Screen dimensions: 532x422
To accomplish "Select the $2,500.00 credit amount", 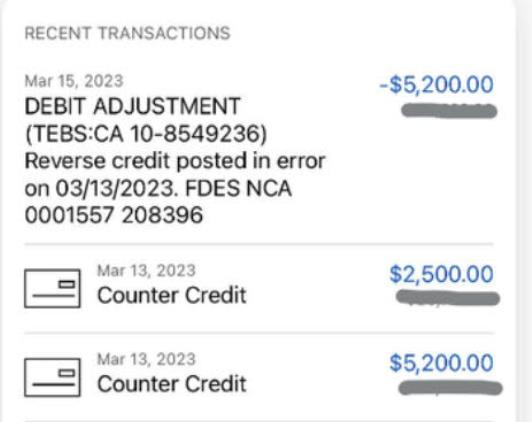I will [x=441, y=274].
